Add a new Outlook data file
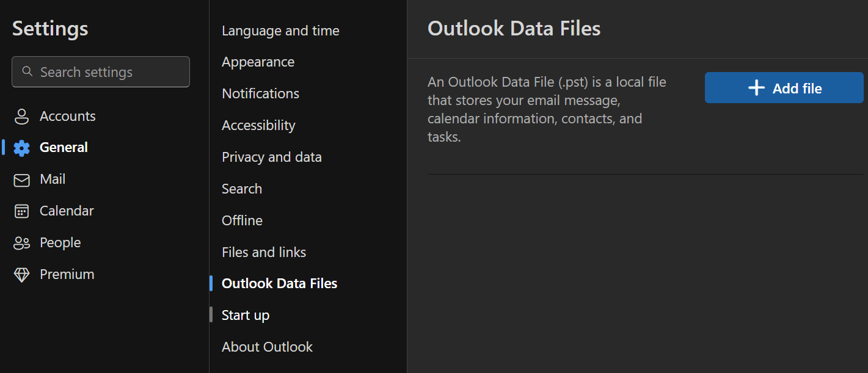The height and width of the screenshot is (373, 868). [x=784, y=88]
